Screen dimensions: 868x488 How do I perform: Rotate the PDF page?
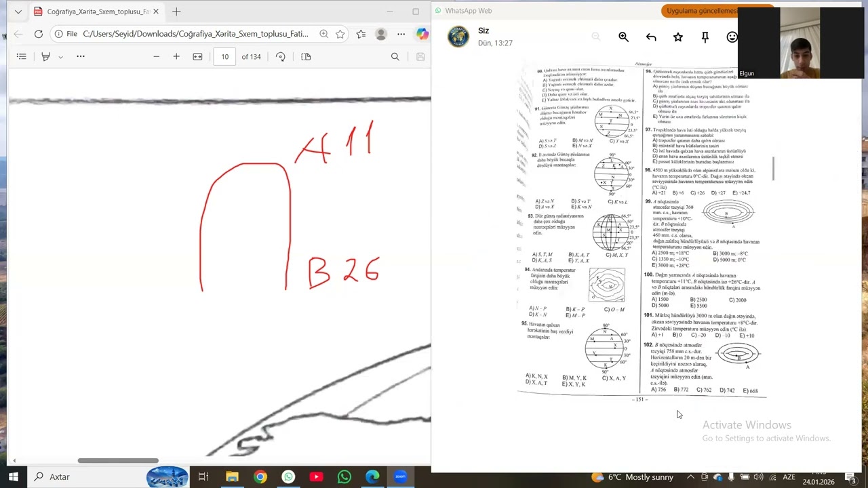coord(281,57)
